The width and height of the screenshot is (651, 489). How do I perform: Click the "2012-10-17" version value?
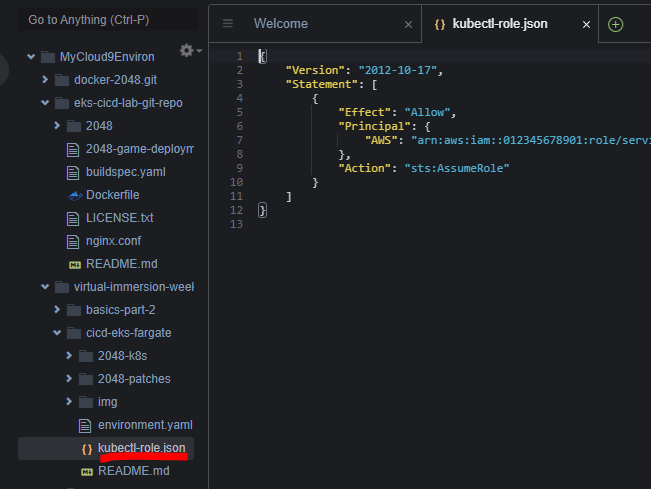pyautogui.click(x=398, y=70)
